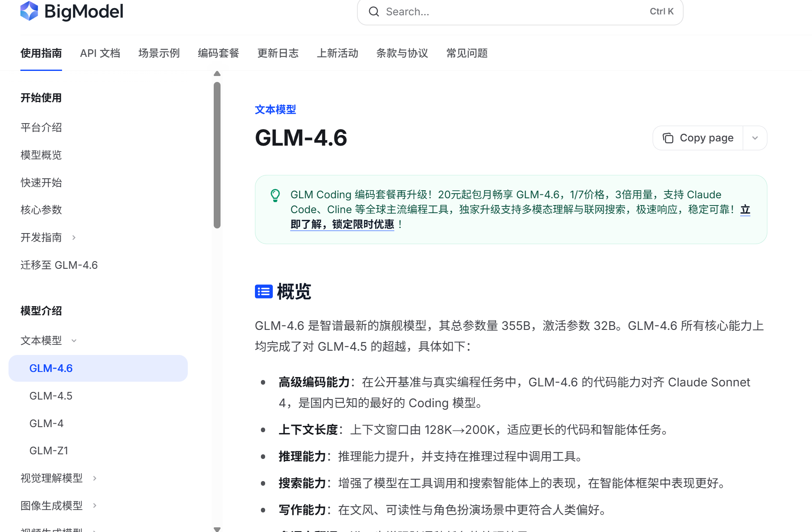Click the blue list icon beside 概览
Screen dimensions: 812x532
pyautogui.click(x=263, y=292)
